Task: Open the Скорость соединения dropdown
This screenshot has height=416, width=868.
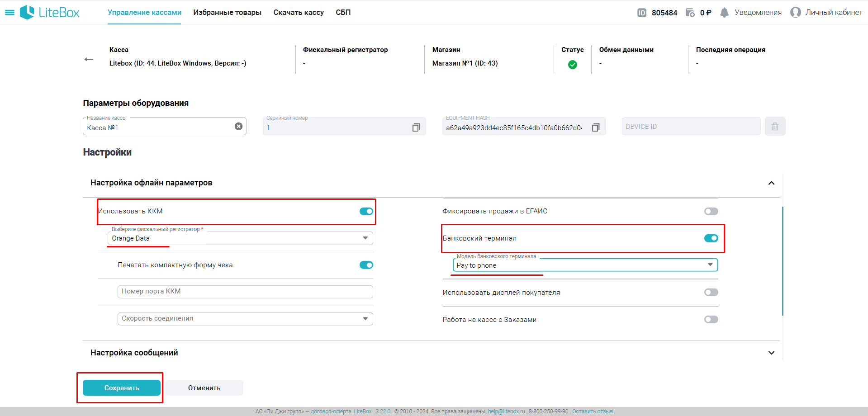Action: point(245,319)
